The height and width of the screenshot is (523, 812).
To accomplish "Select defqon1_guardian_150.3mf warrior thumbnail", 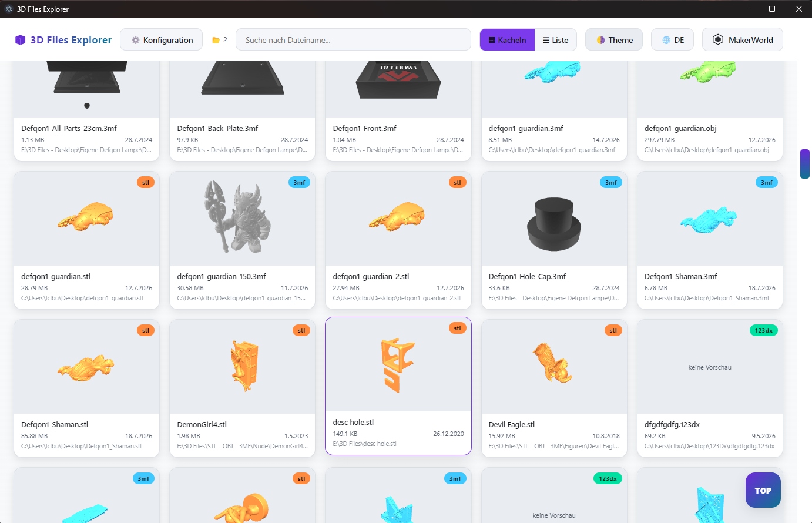I will (242, 218).
